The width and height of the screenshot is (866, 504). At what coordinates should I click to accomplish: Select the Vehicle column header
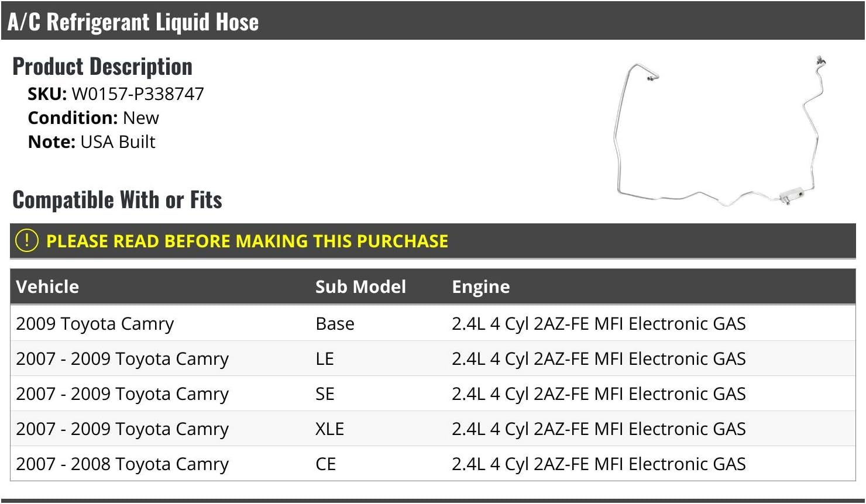pos(47,286)
